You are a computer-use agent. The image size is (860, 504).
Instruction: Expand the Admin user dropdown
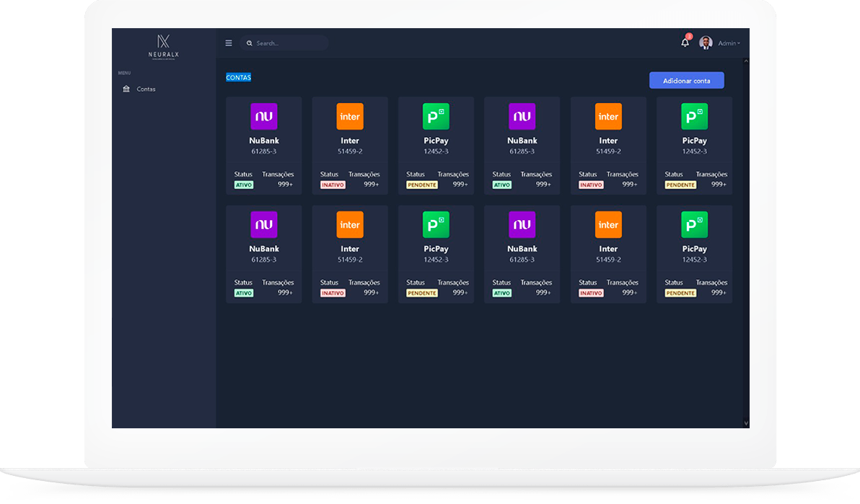click(x=729, y=43)
